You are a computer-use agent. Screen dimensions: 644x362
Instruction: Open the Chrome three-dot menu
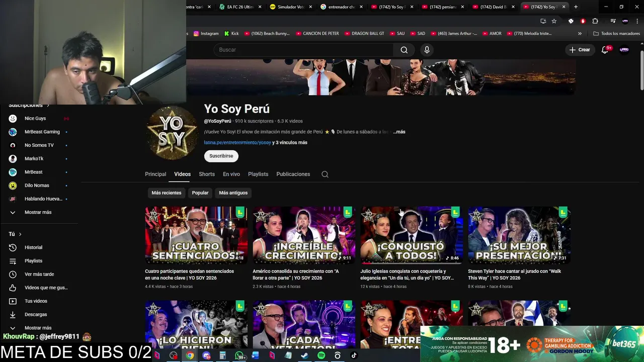point(636,21)
